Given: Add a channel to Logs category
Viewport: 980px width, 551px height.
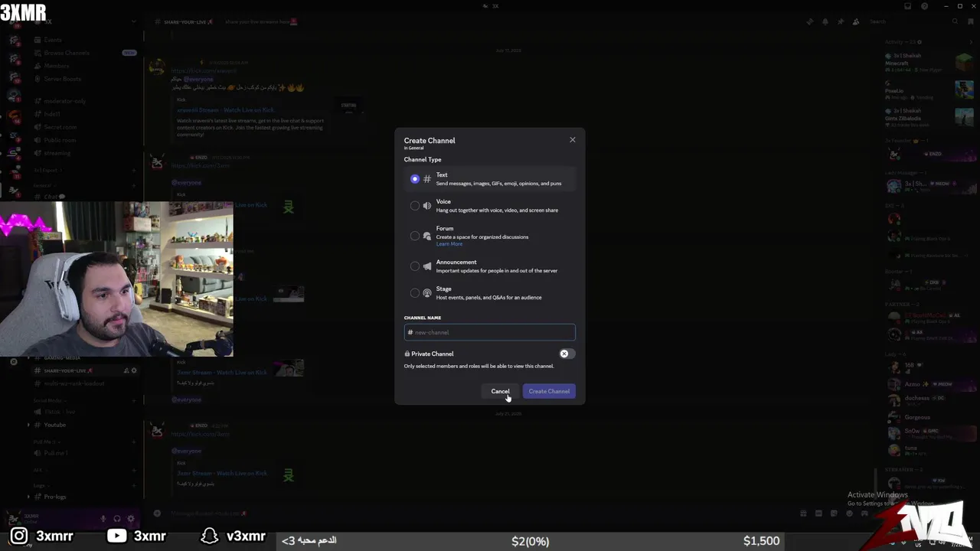Looking at the screenshot, I should [134, 485].
